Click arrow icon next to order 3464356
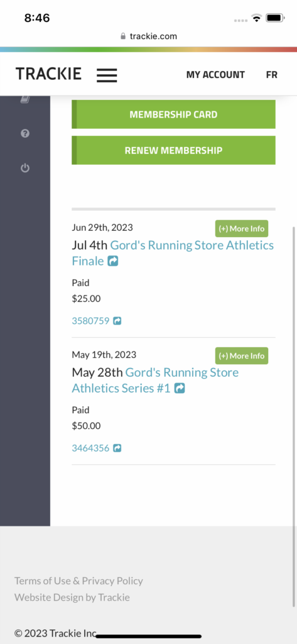 click(x=117, y=448)
